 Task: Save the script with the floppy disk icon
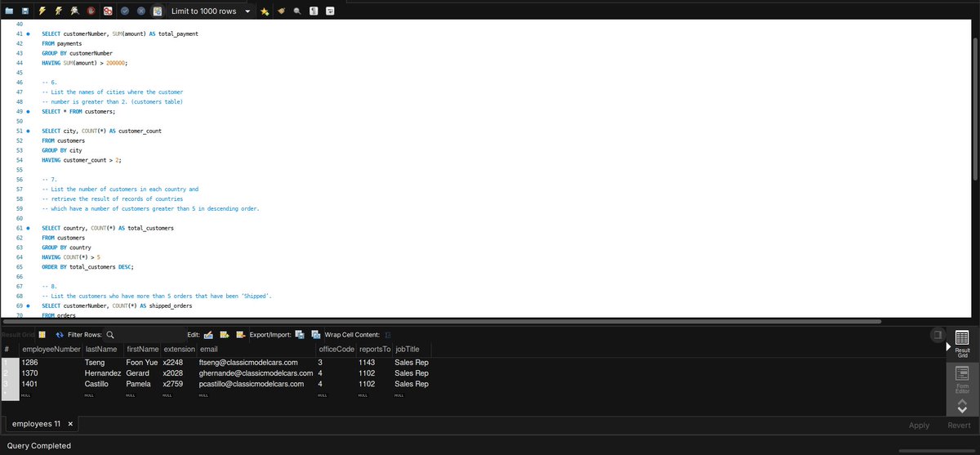pyautogui.click(x=26, y=11)
